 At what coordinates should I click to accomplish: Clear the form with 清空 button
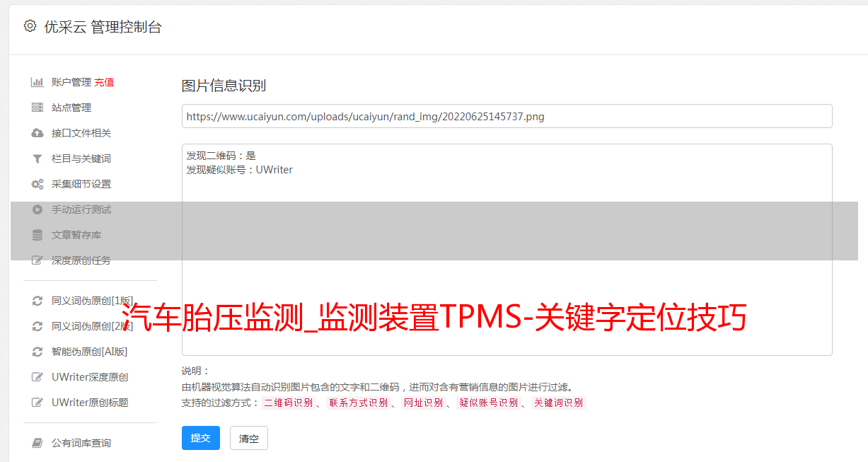pos(249,438)
